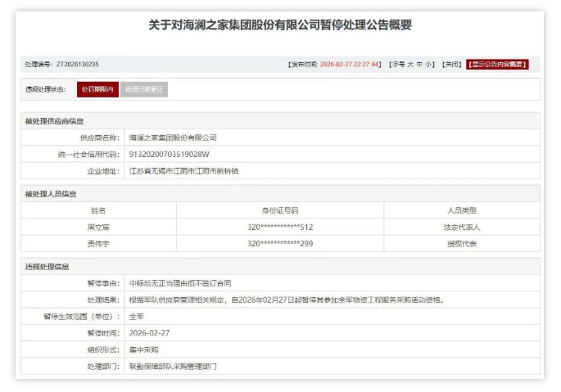This screenshot has width=561, height=392.
Task: Select the 处理已被更正 status tab
Action: 144,89
